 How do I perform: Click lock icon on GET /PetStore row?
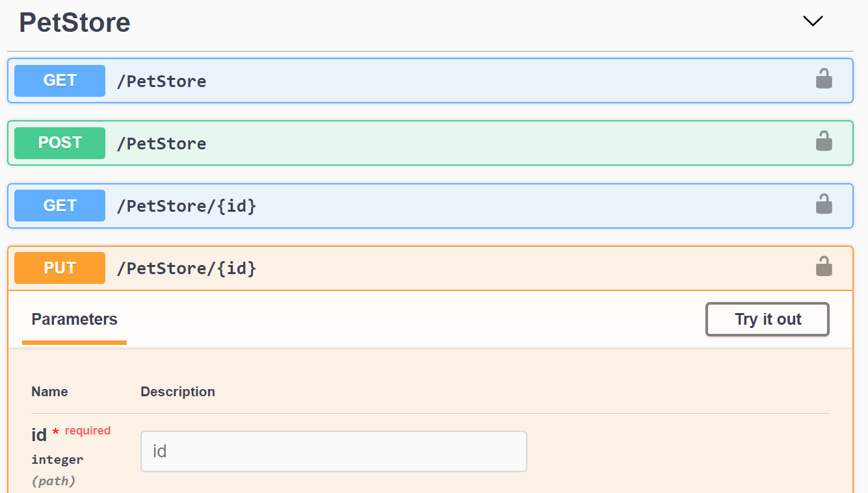[824, 79]
